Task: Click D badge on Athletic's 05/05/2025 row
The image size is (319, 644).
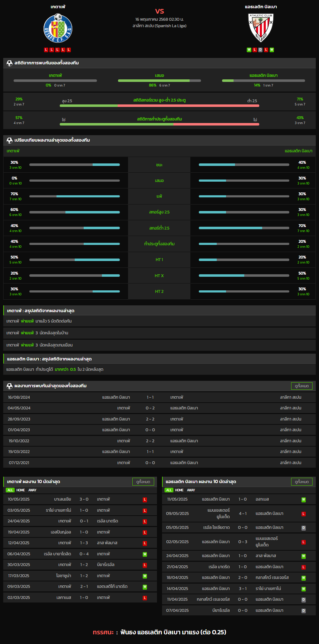Action: point(304,528)
